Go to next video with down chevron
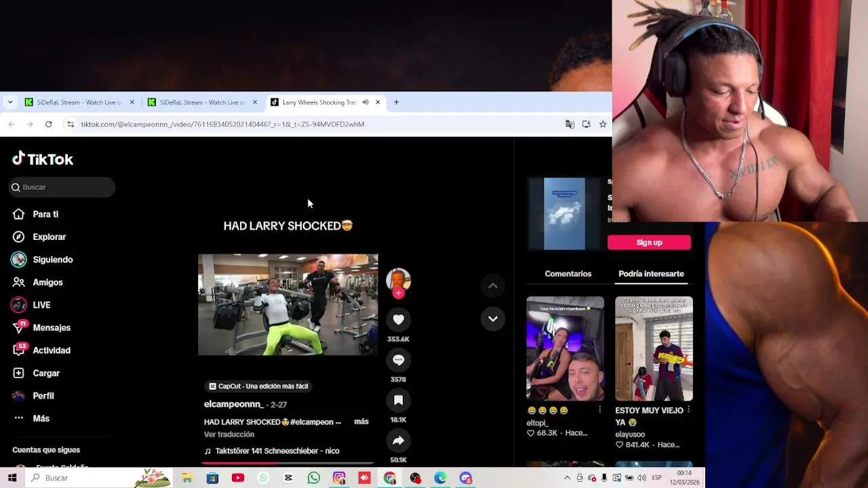Image resolution: width=868 pixels, height=488 pixels. click(x=493, y=319)
